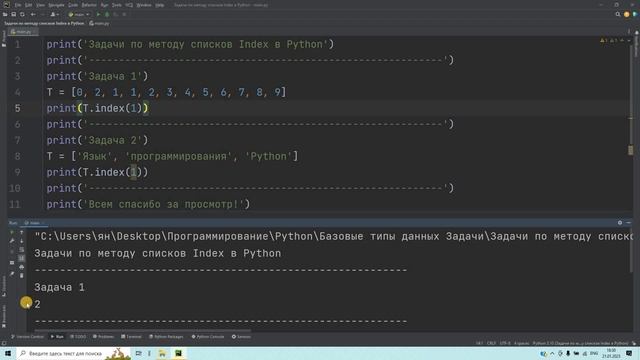Expand the inspection widget down arrow
The width and height of the screenshot is (640, 360).
click(629, 40)
